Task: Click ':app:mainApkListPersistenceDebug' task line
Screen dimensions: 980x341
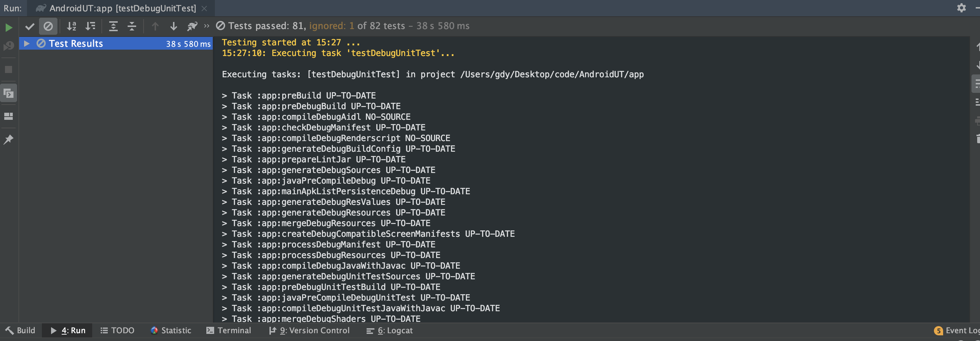Action: (346, 192)
